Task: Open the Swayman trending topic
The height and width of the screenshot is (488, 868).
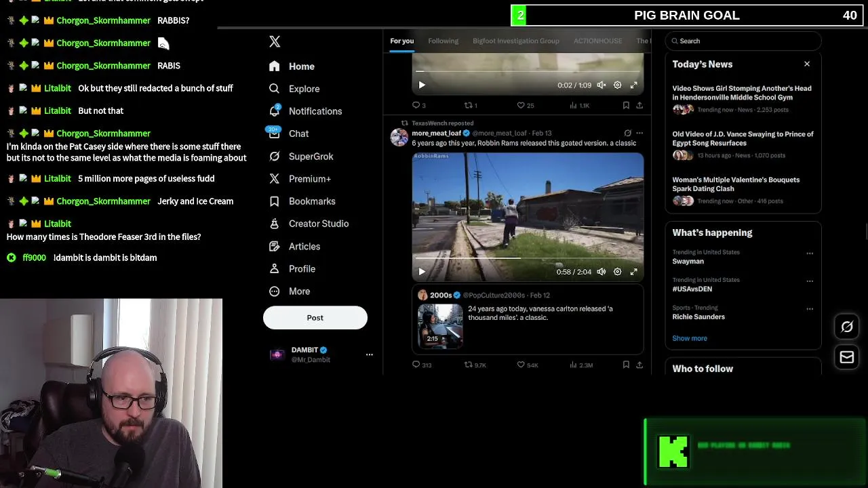Action: 688,262
